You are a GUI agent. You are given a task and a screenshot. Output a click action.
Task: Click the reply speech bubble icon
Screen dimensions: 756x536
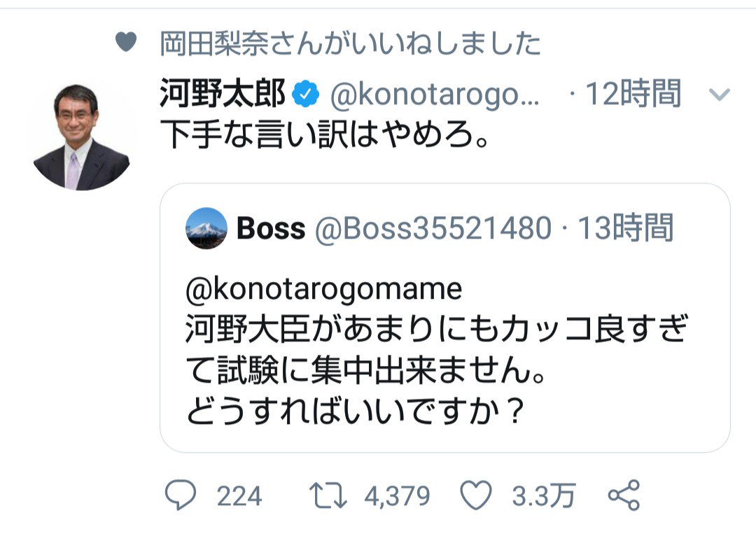tap(181, 496)
